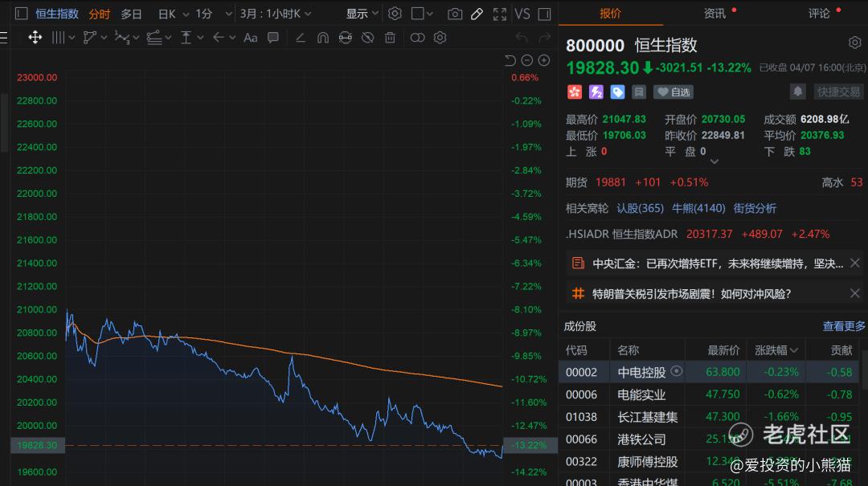The height and width of the screenshot is (486, 868).
Task: Click the purple lightning Level 2 icon
Action: 596,92
